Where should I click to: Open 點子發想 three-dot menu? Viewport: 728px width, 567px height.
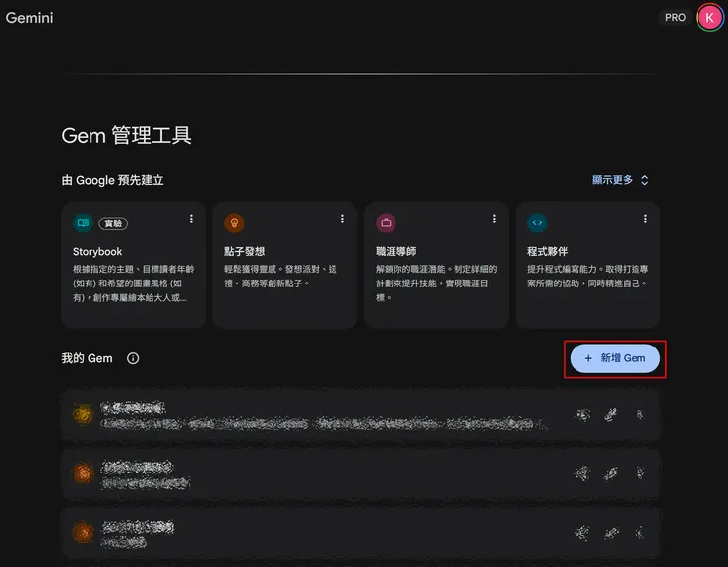(x=342, y=219)
